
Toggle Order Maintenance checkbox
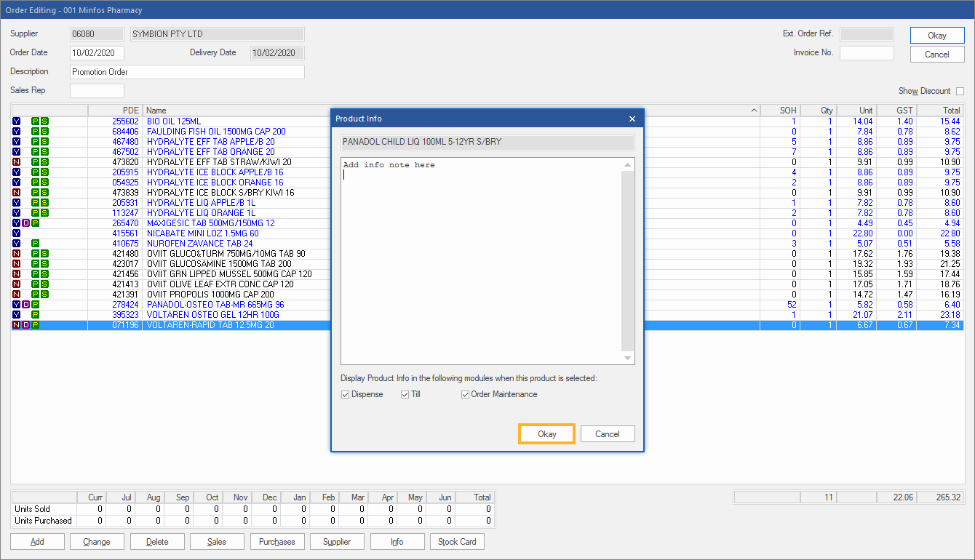point(465,394)
